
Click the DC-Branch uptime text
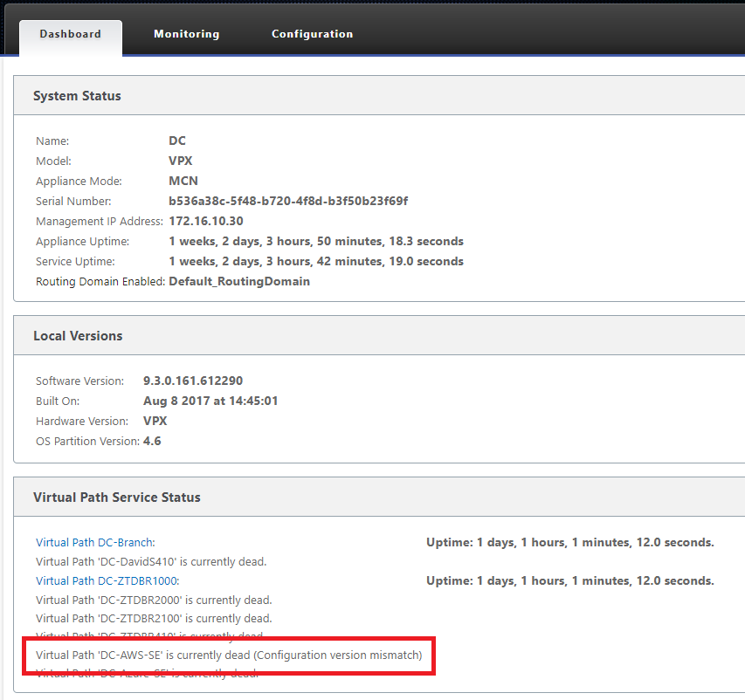click(x=570, y=542)
